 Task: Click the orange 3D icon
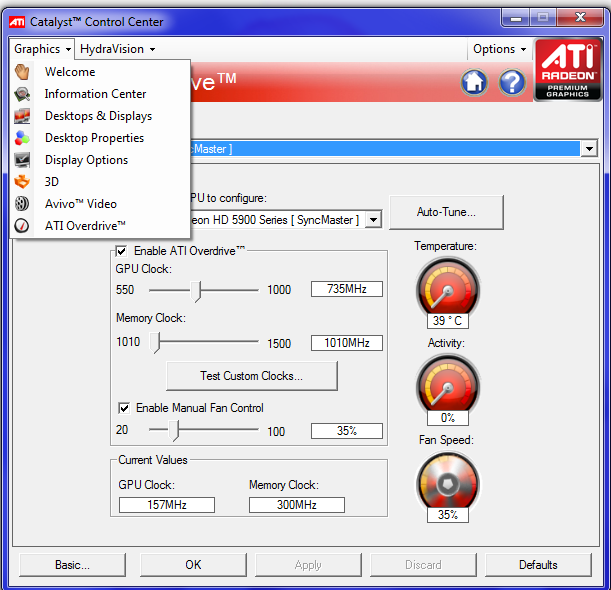tap(22, 182)
